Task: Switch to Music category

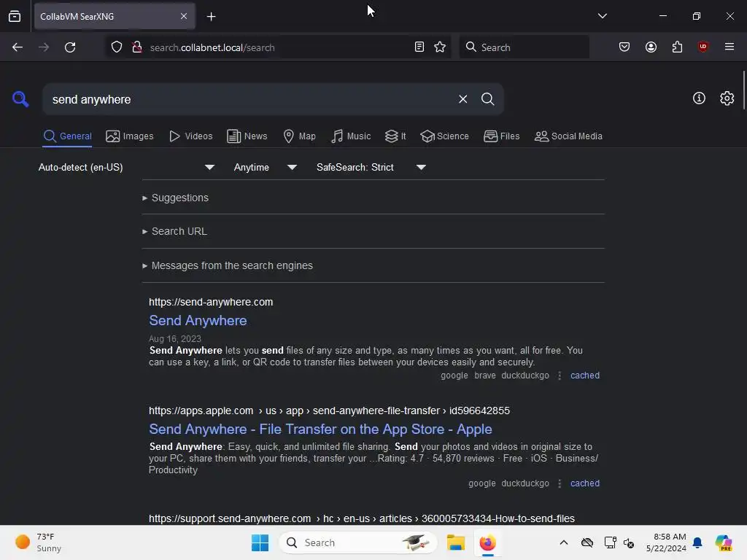Action: (351, 136)
